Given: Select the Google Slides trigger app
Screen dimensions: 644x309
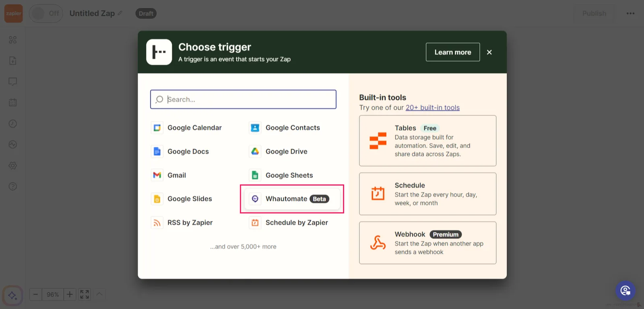Looking at the screenshot, I should [182, 199].
